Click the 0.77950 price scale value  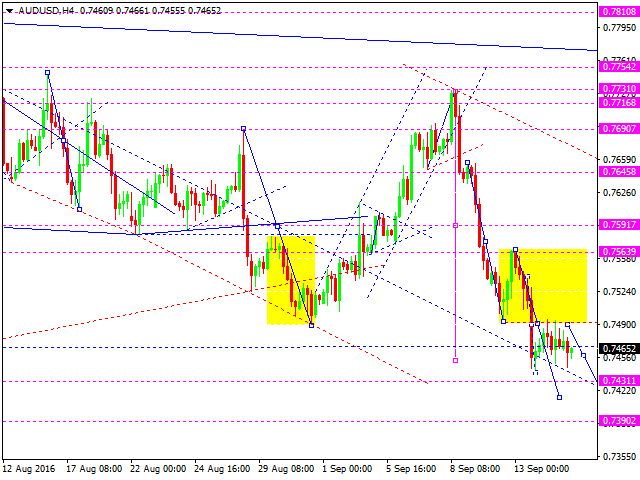coord(619,28)
